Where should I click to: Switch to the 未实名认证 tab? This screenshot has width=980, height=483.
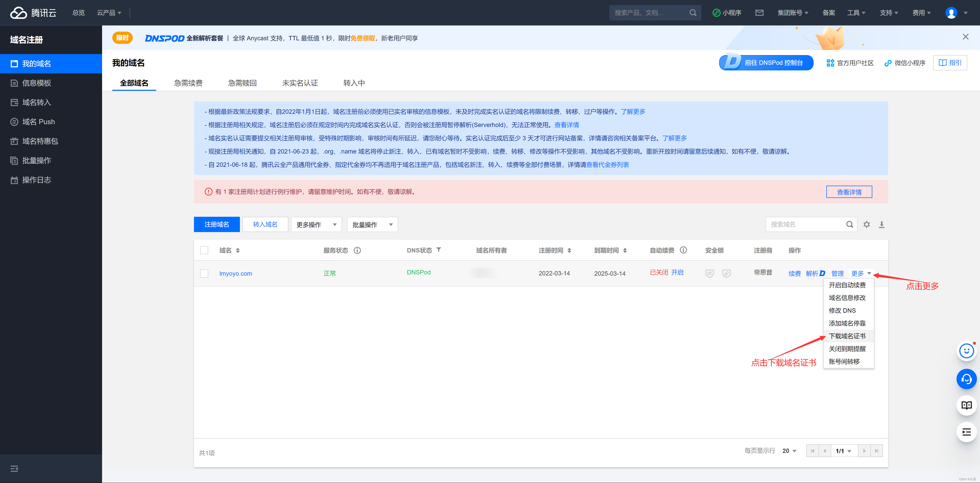[x=300, y=83]
